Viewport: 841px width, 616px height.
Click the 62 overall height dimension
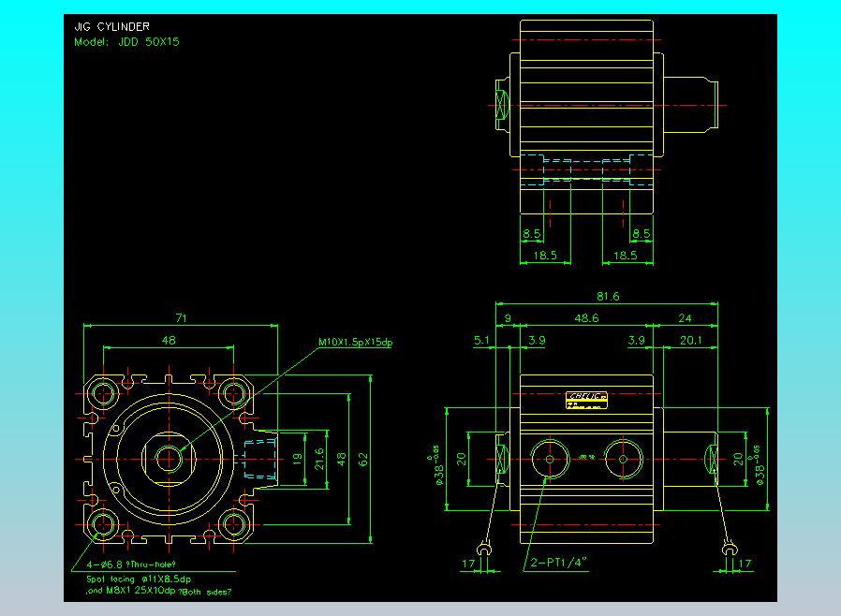(363, 460)
